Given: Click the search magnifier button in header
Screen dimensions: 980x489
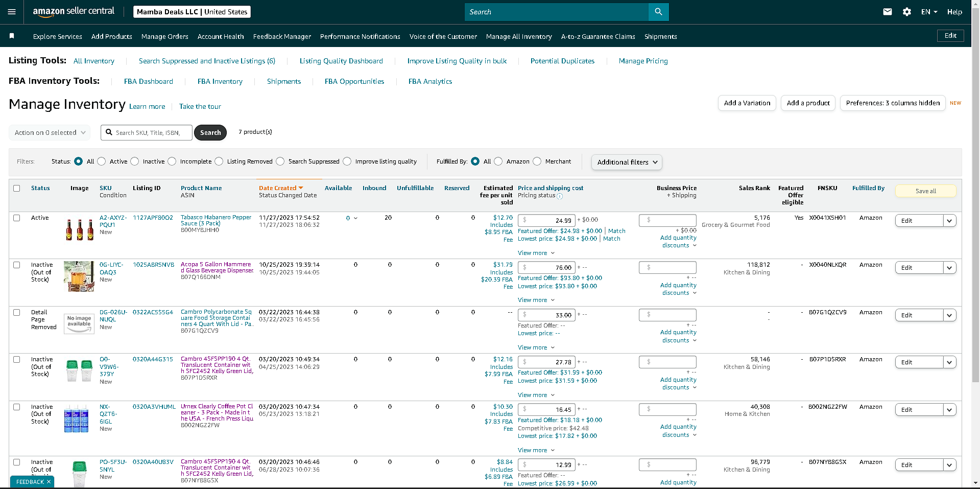Looking at the screenshot, I should (658, 12).
